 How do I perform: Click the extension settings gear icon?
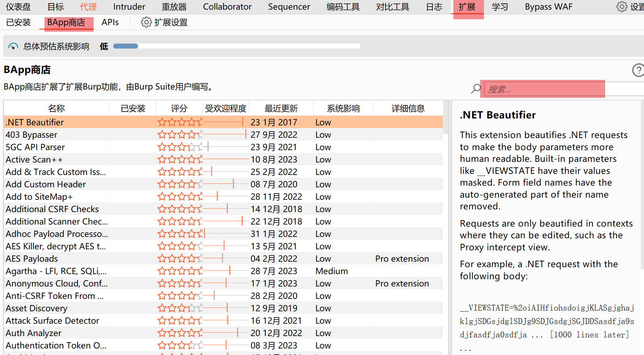[x=146, y=22]
